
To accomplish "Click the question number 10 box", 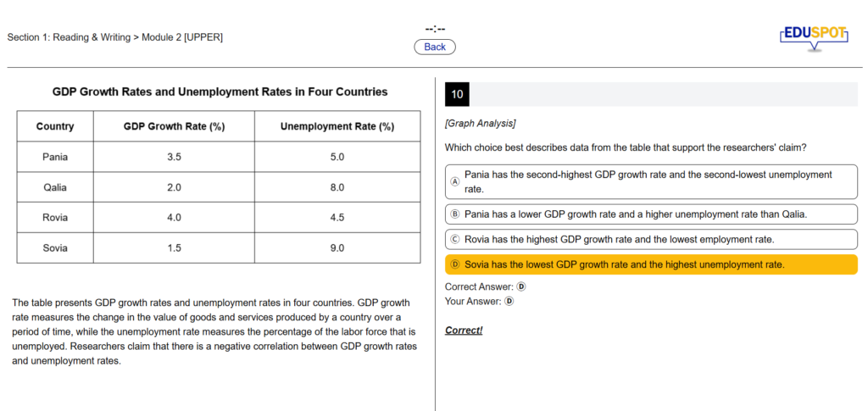I will (x=457, y=94).
